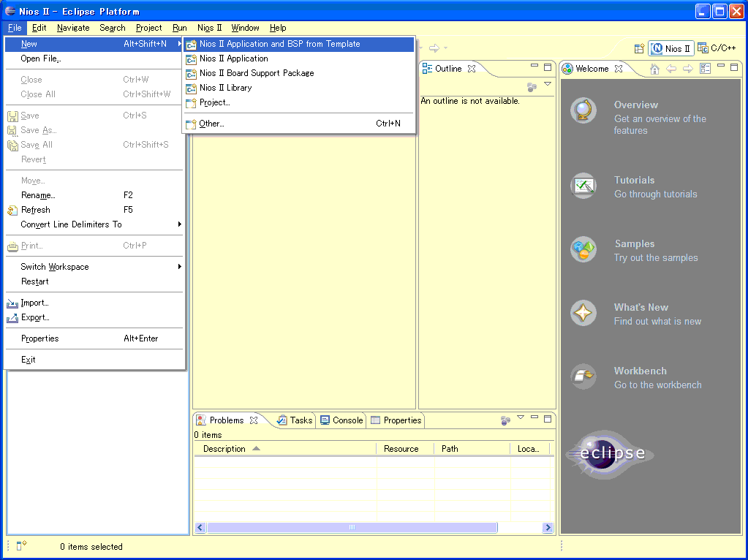This screenshot has height=560, width=748.
Task: Go to the Workbench link
Action: point(641,371)
